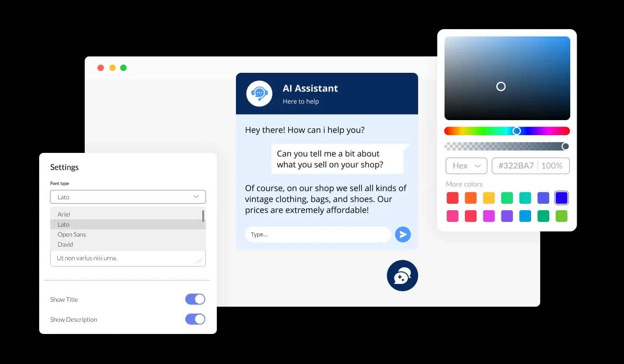
Task: Click the font list scrollbar
Action: [x=203, y=216]
